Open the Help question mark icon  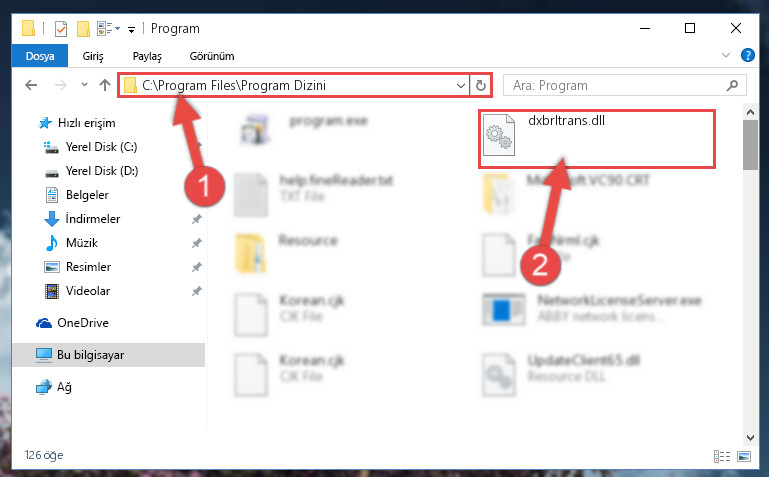(x=747, y=55)
